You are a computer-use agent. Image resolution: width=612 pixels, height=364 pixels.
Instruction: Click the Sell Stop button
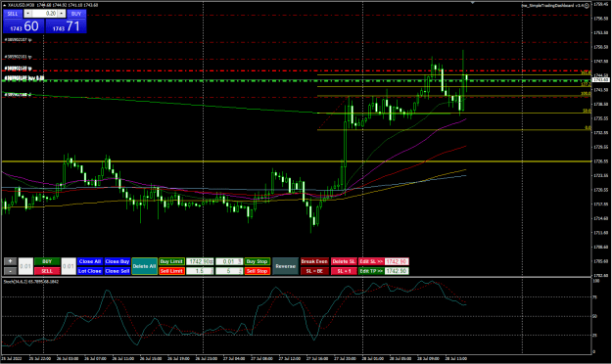point(257,271)
